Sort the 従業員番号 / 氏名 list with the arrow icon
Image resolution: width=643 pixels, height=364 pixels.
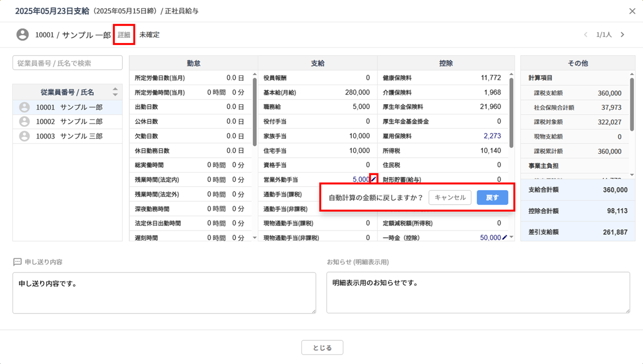coord(115,92)
